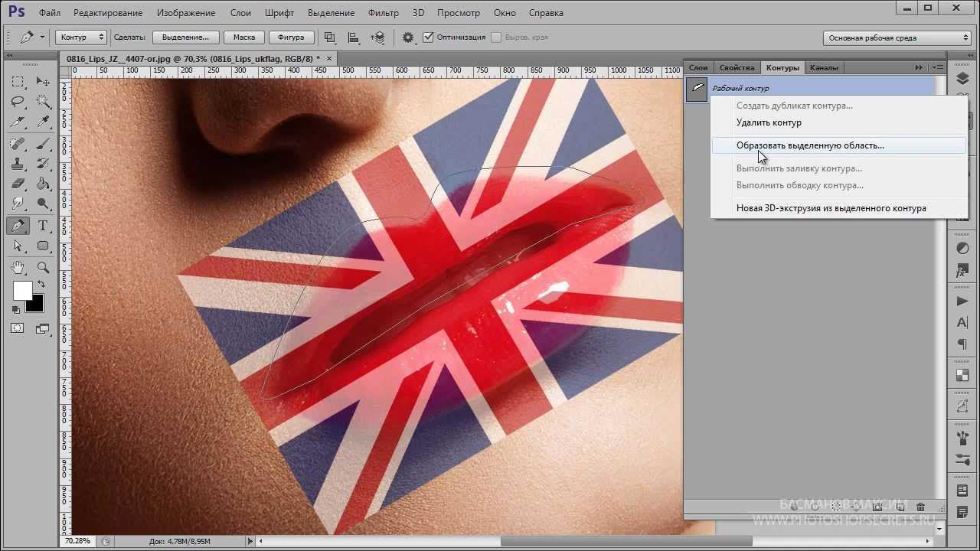The width and height of the screenshot is (980, 551).
Task: Select the Healing Brush tool
Action: coord(18,143)
